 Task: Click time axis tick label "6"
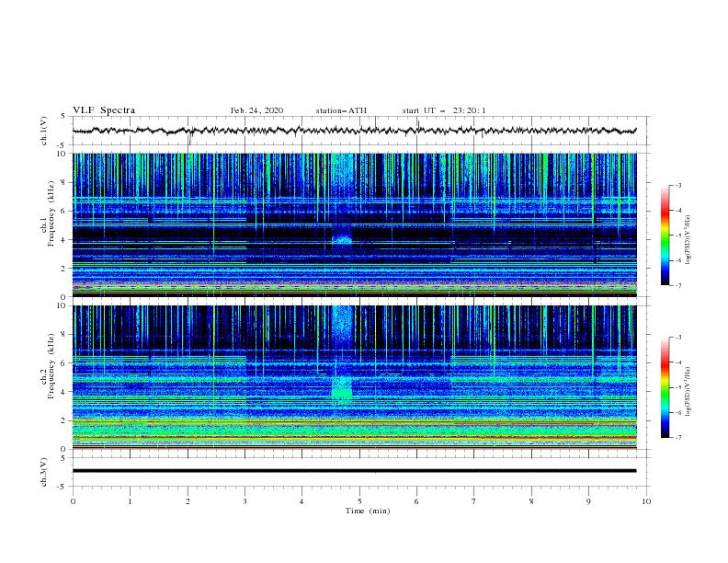(416, 501)
